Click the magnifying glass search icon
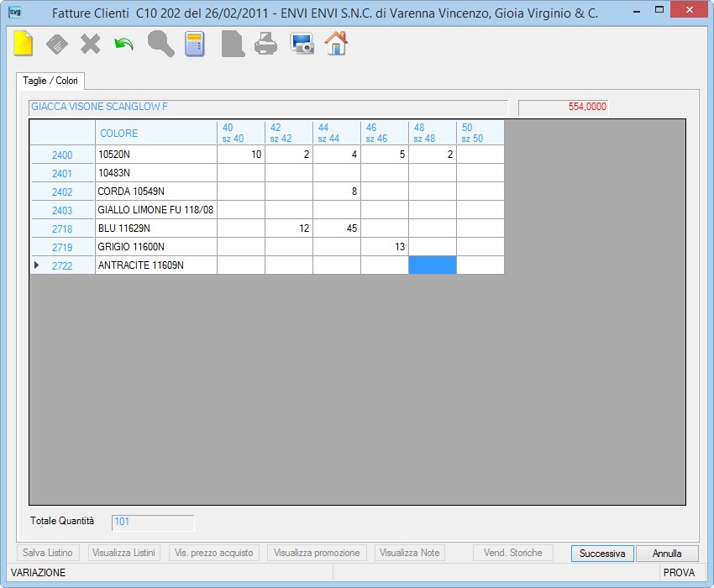 tap(160, 45)
